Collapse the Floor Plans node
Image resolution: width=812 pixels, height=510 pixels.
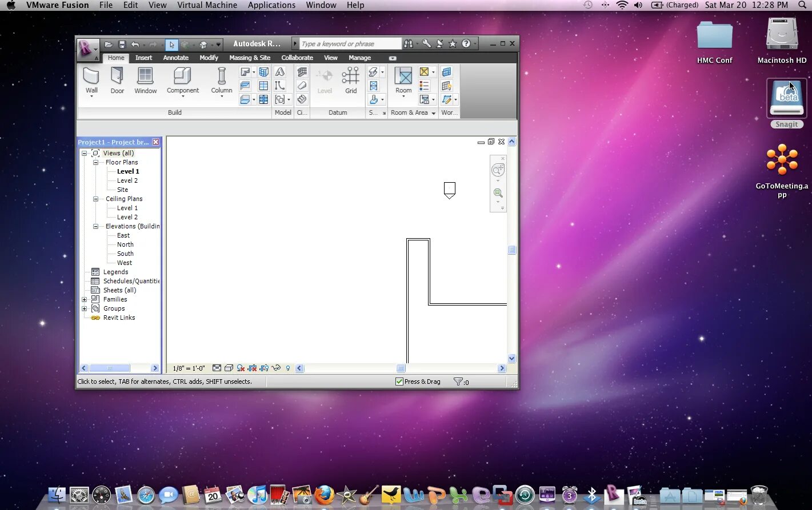pos(95,162)
